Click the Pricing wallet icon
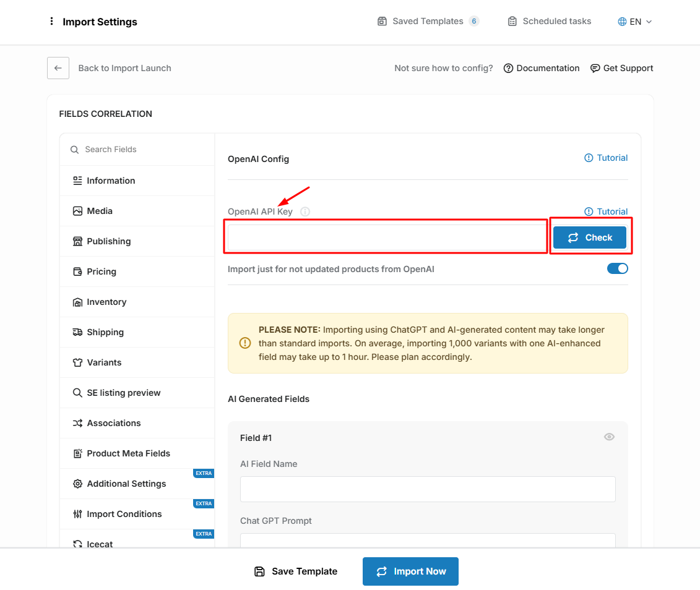The width and height of the screenshot is (700, 590). 78,271
